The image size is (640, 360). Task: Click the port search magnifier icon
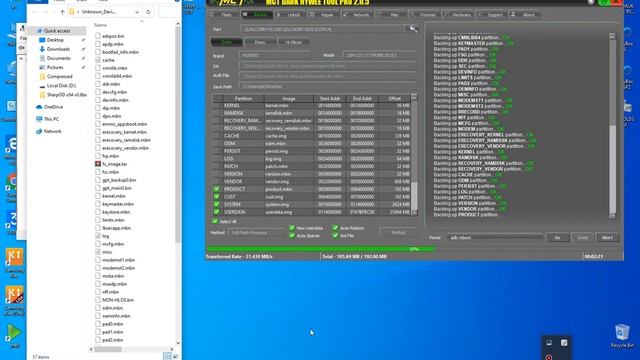click(413, 29)
